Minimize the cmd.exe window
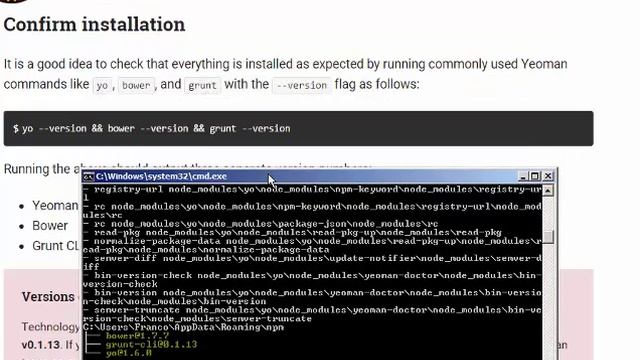 click(522, 176)
